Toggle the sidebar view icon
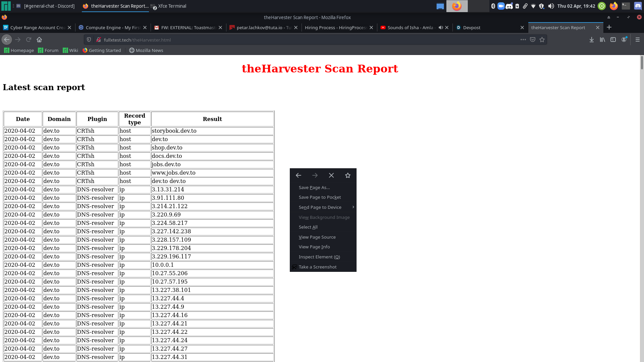Viewport: 644px width, 362px height. coord(613,40)
